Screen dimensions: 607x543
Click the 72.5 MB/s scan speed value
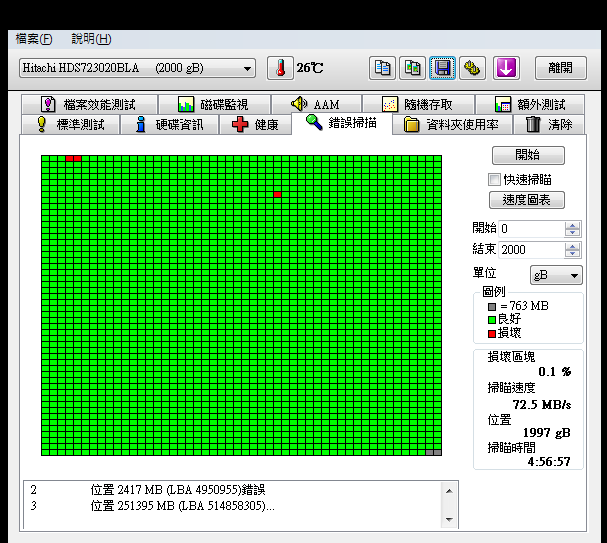(x=542, y=405)
